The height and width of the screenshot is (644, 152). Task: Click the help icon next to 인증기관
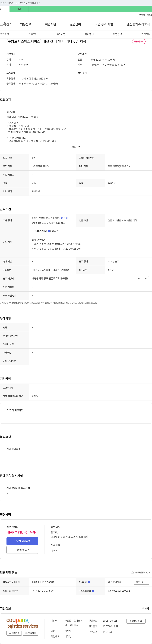tap(89, 582)
